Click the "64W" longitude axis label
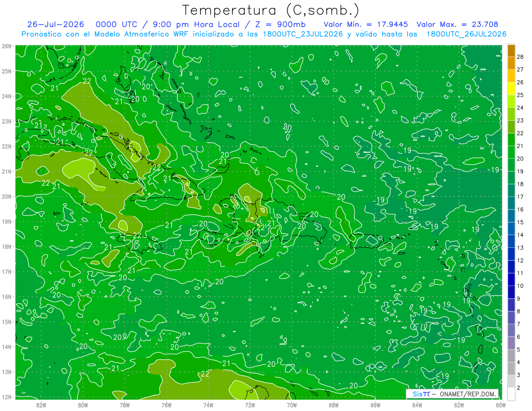Screen dimensions: 532x411 417,405
